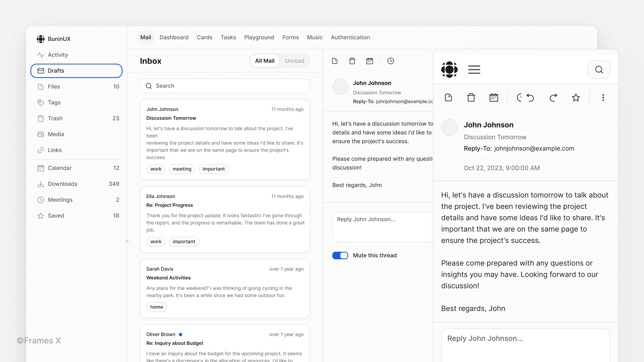The image size is (644, 362).
Task: Open Links in the left sidebar
Action: [76, 150]
